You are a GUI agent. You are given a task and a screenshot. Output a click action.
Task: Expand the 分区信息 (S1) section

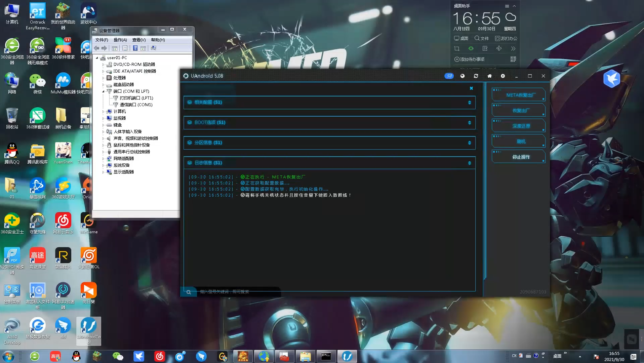329,143
